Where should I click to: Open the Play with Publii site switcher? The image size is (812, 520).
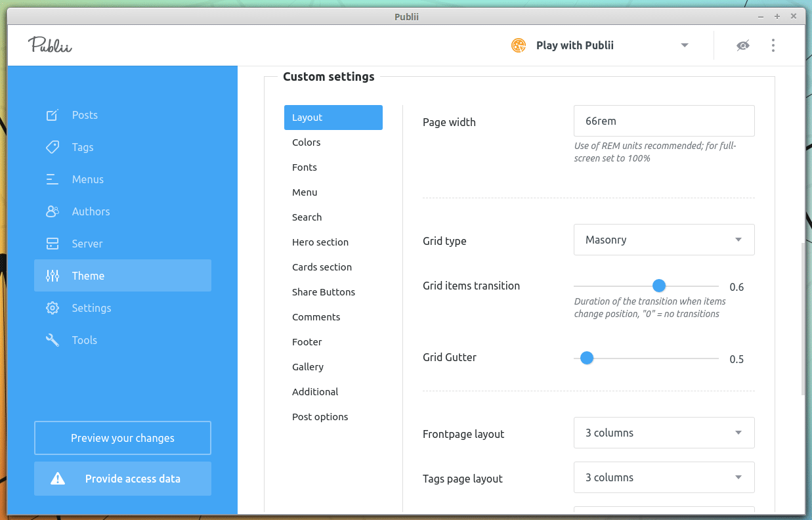pos(599,45)
